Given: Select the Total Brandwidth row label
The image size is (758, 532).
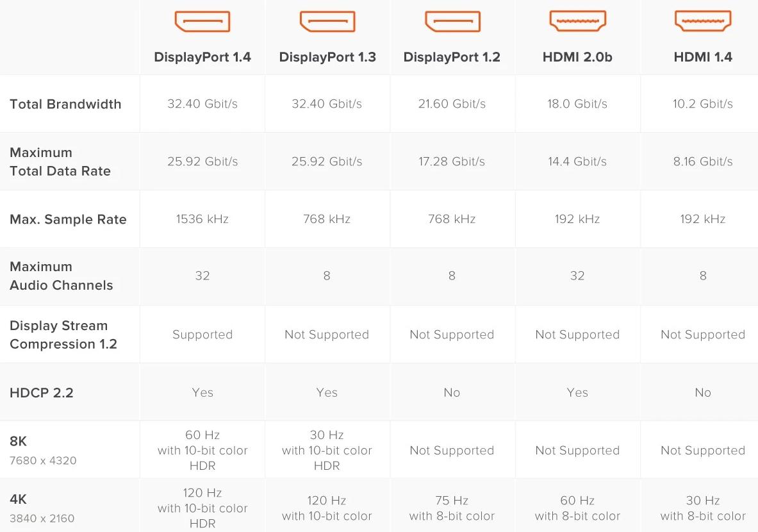Looking at the screenshot, I should point(65,104).
